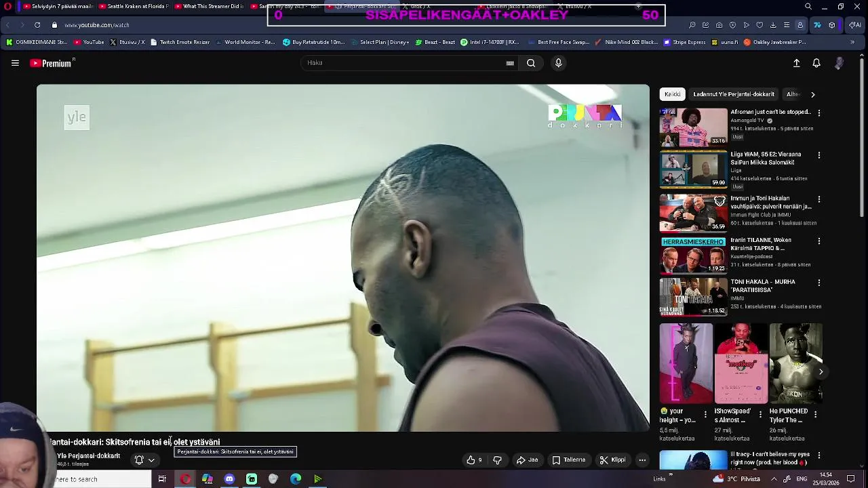868x488 pixels.
Task: Open HERRASMIESKERHO Iranin TILANNE thumbnail
Action: click(693, 254)
